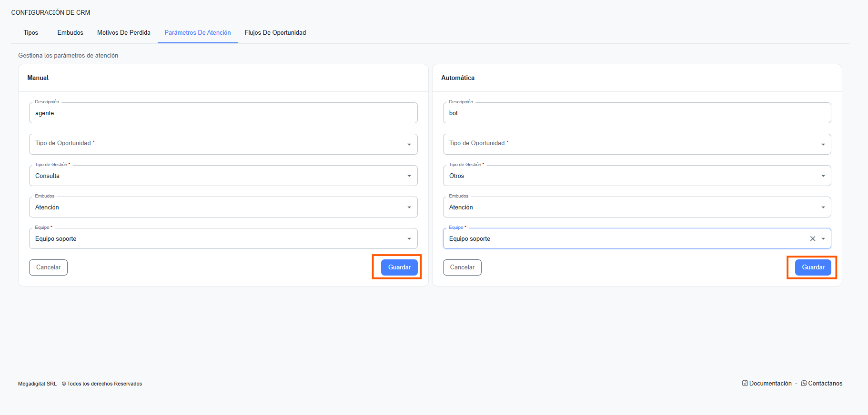The image size is (868, 415).
Task: Clear the Equipo selection in Automática
Action: click(x=813, y=239)
